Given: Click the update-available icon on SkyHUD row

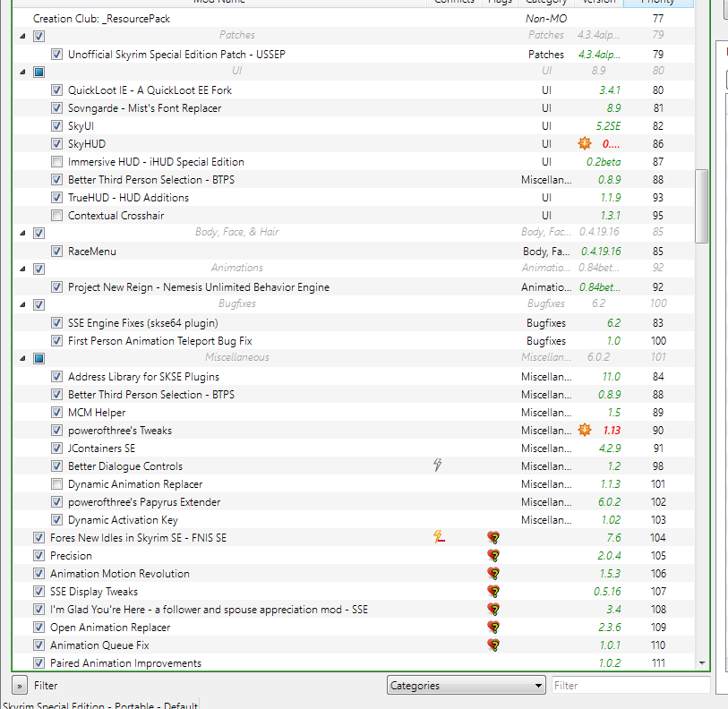Looking at the screenshot, I should click(x=585, y=143).
